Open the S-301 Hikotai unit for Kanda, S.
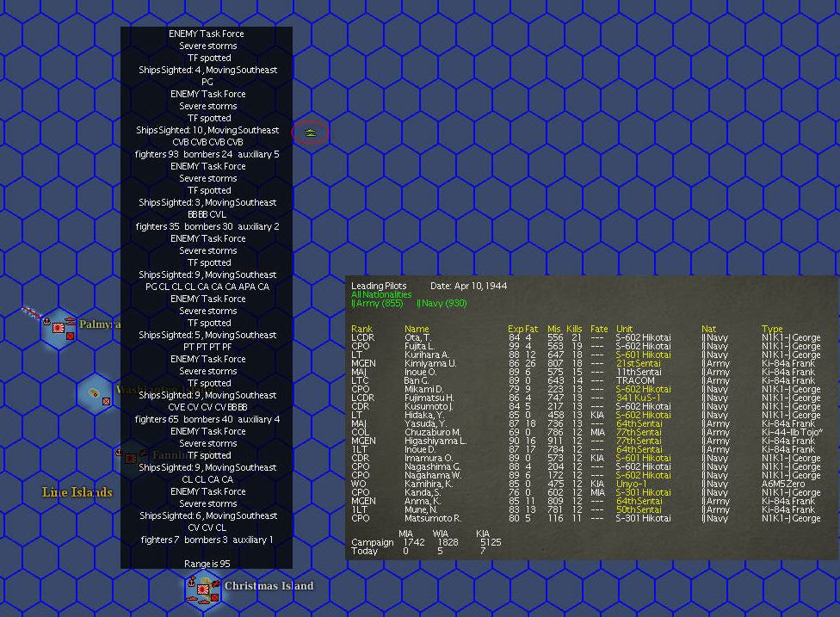The width and height of the screenshot is (840, 617). coord(643,492)
